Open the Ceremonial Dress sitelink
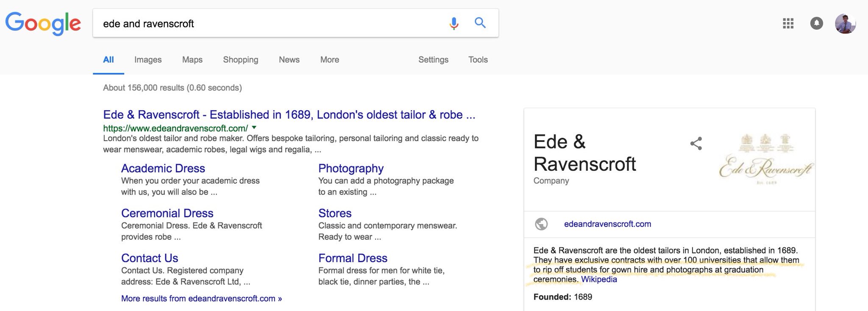The width and height of the screenshot is (868, 311). (167, 213)
